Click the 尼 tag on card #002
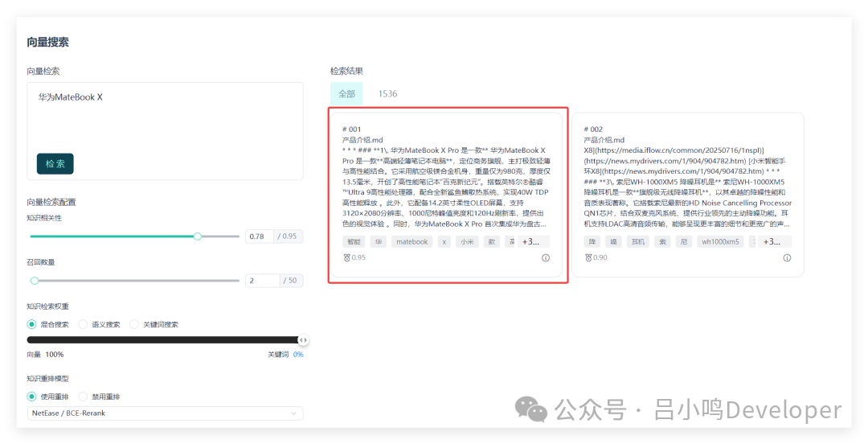 (684, 241)
